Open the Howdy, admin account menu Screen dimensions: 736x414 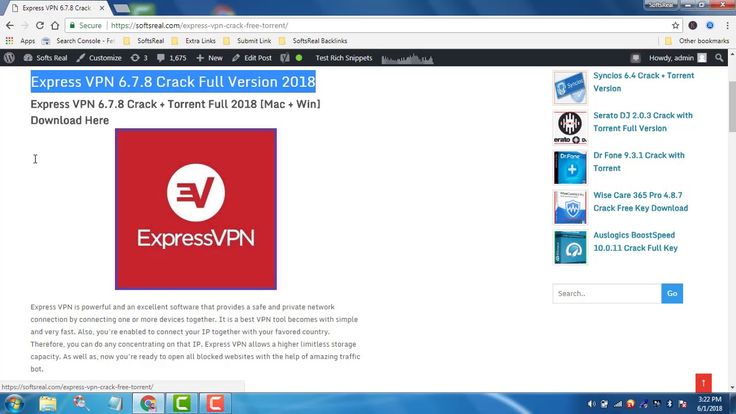pyautogui.click(x=677, y=58)
